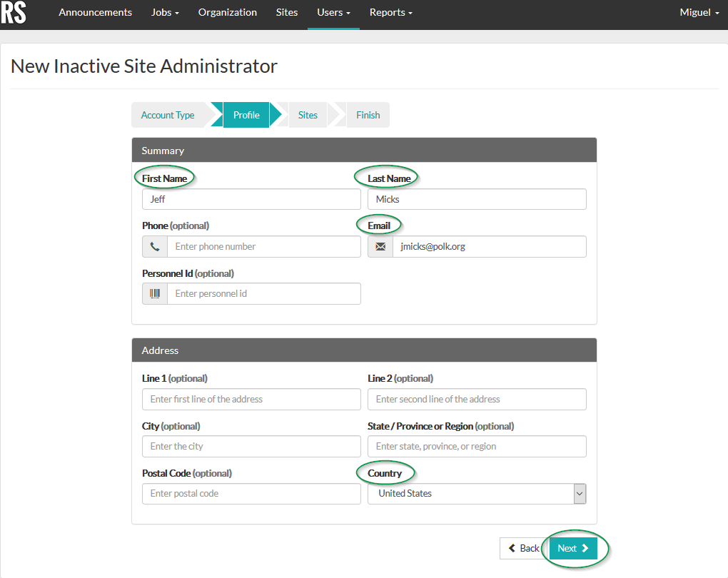This screenshot has width=728, height=578.
Task: Click the Back button
Action: point(524,548)
